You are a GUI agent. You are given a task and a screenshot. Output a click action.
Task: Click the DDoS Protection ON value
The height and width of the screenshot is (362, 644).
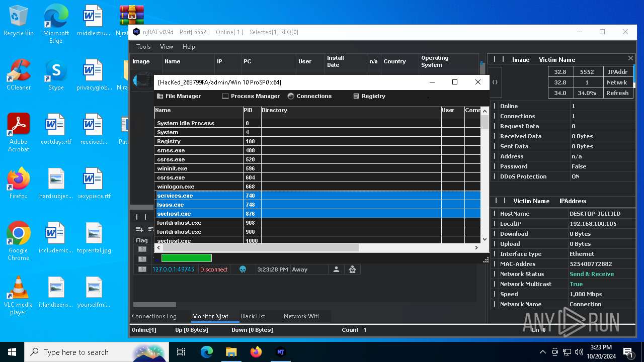tap(576, 176)
